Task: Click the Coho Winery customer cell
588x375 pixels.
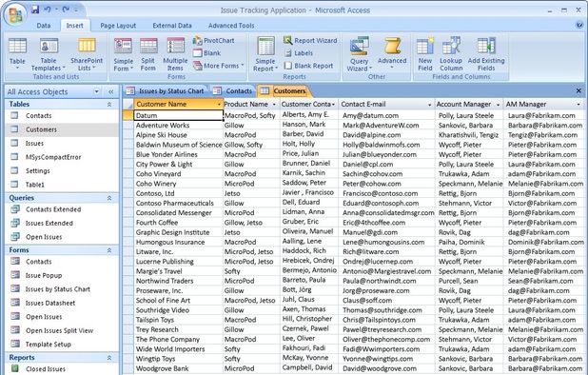Action: click(179, 184)
